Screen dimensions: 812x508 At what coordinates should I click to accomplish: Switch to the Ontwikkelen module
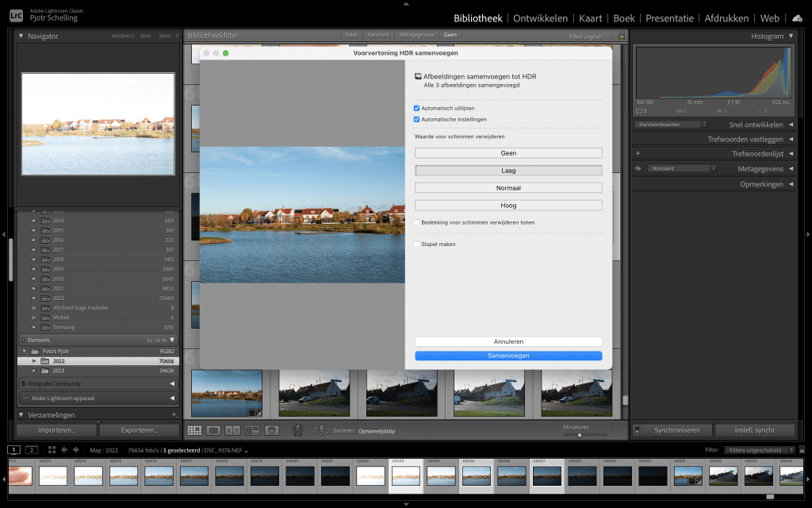click(540, 19)
